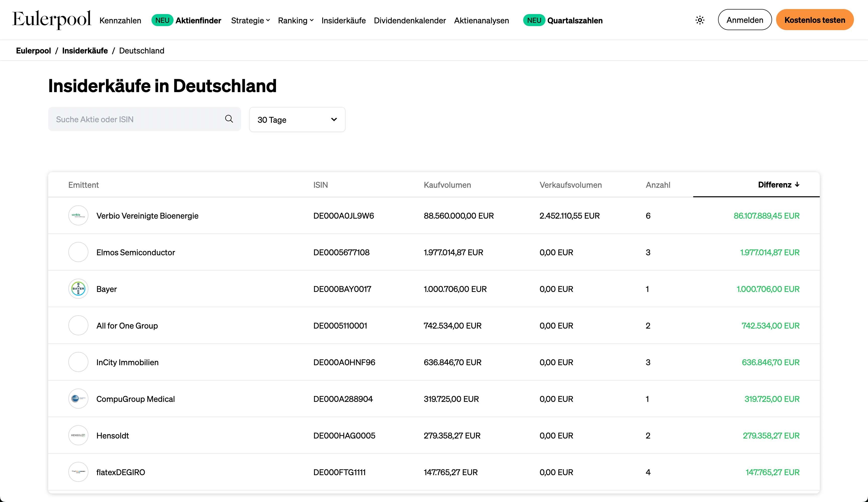Click the Hensoldt logo icon
This screenshot has height=502, width=868.
[78, 435]
